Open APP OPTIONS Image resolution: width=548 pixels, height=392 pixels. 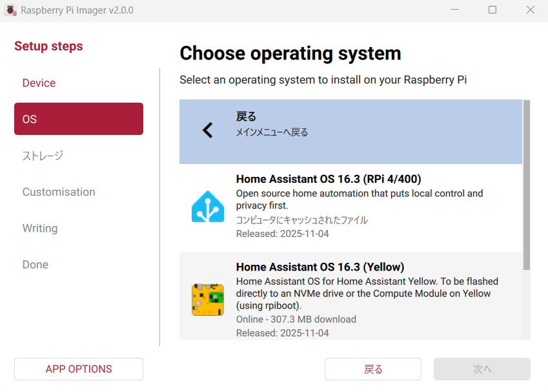79,369
